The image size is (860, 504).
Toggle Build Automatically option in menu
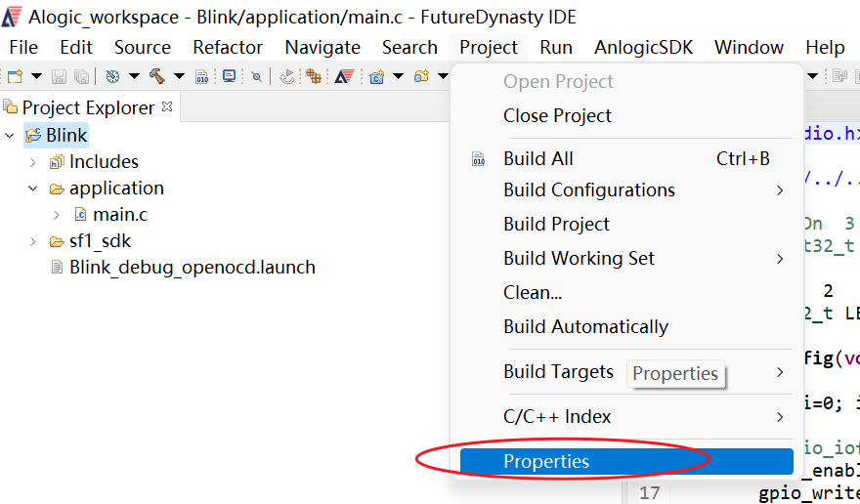(585, 327)
